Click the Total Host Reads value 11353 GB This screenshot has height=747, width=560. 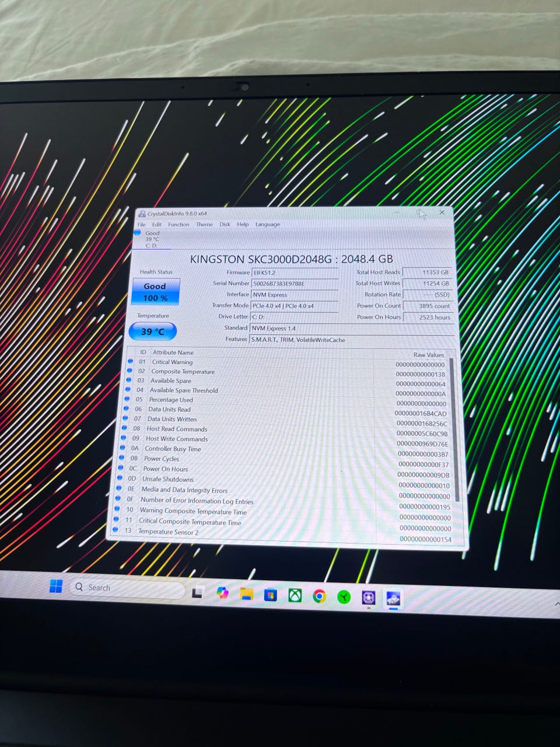[428, 273]
